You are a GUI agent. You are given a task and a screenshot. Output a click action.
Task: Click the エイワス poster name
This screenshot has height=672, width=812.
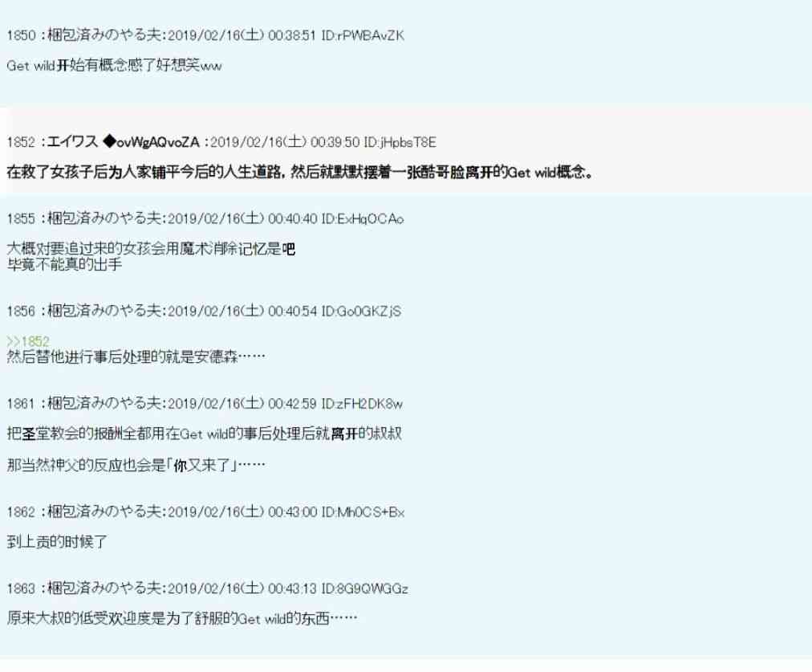72,142
